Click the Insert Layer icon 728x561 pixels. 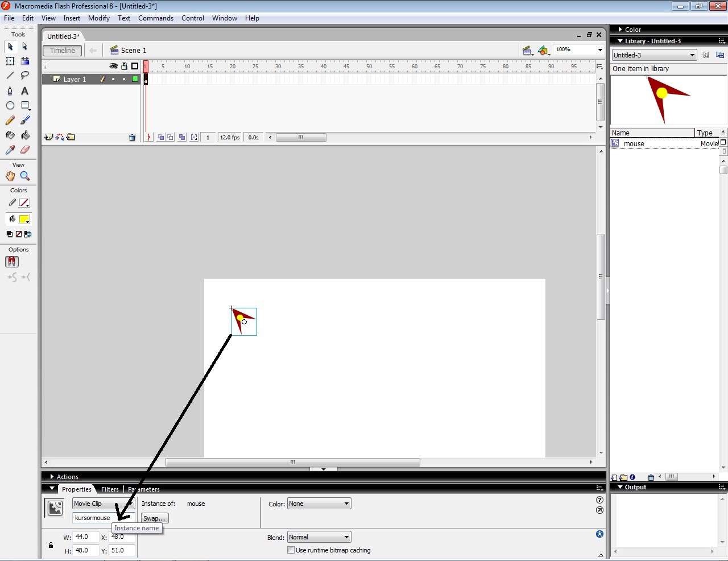49,137
